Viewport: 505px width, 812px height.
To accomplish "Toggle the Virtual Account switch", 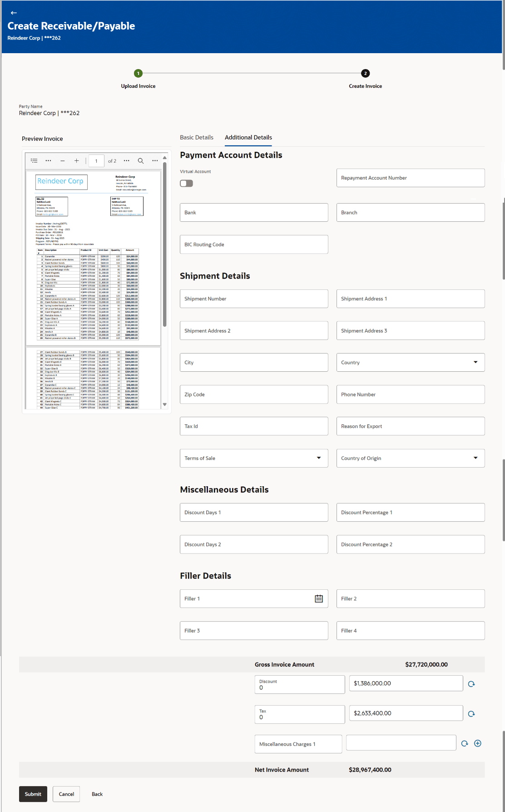I will pyautogui.click(x=187, y=183).
